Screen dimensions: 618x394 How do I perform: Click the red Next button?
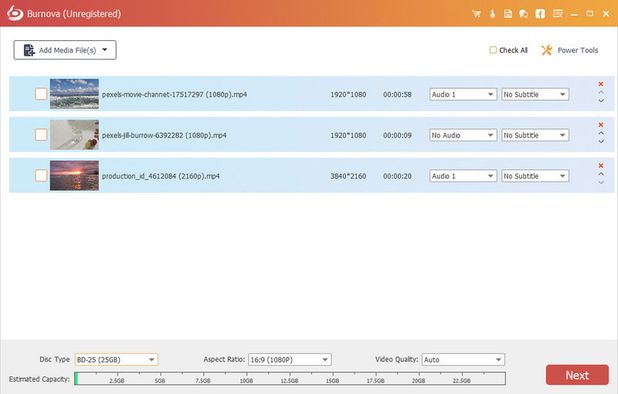coord(577,375)
